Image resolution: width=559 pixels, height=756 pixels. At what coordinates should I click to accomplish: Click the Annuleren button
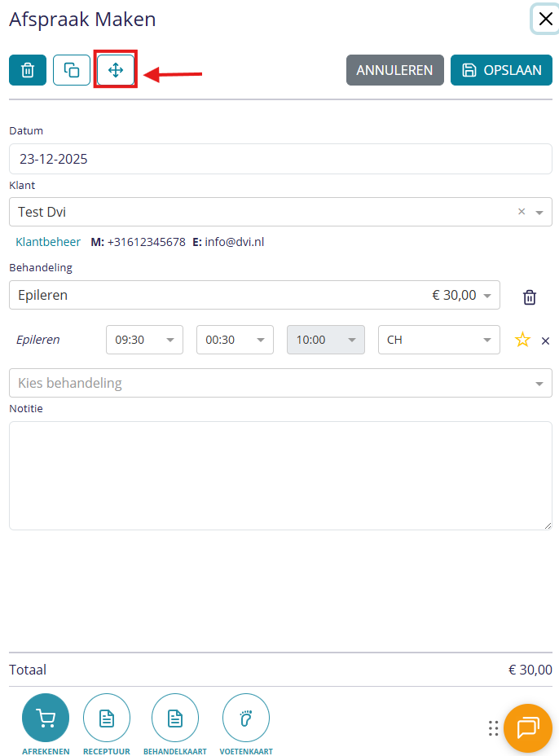(x=394, y=70)
